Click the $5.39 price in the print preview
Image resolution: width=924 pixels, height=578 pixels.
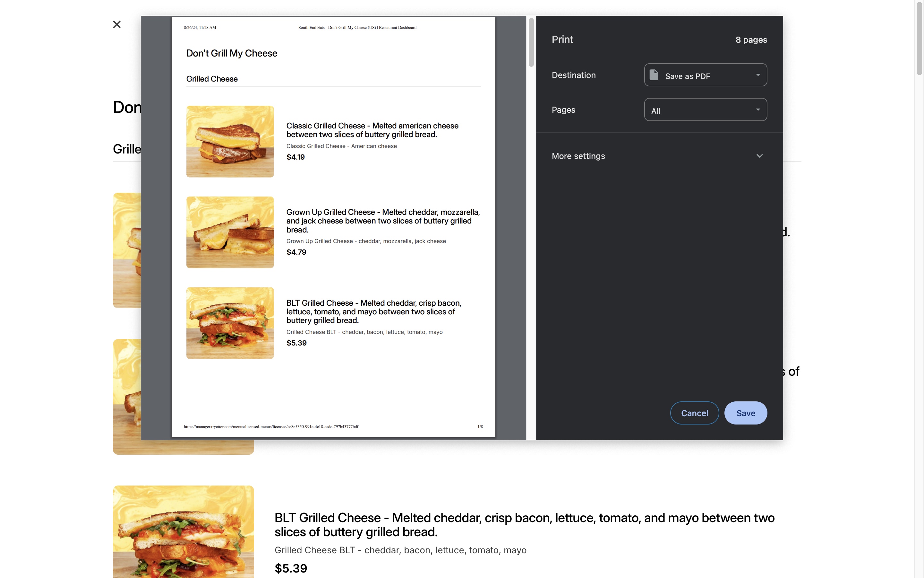click(297, 343)
